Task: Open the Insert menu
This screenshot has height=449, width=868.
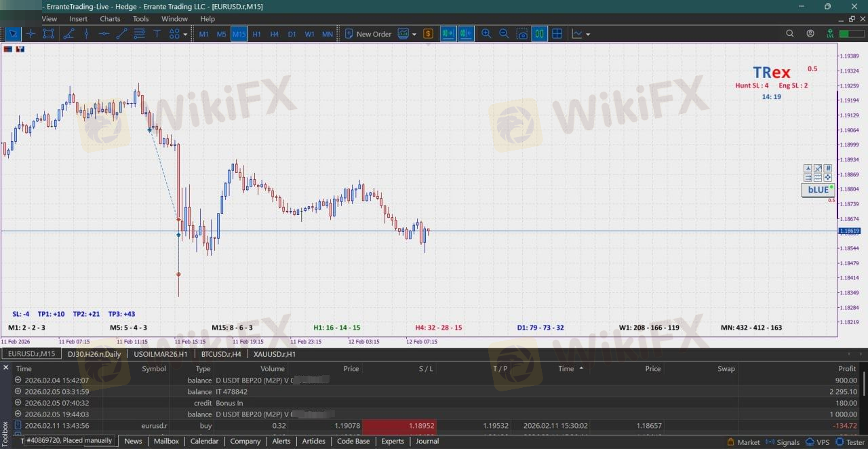Action: [x=79, y=19]
